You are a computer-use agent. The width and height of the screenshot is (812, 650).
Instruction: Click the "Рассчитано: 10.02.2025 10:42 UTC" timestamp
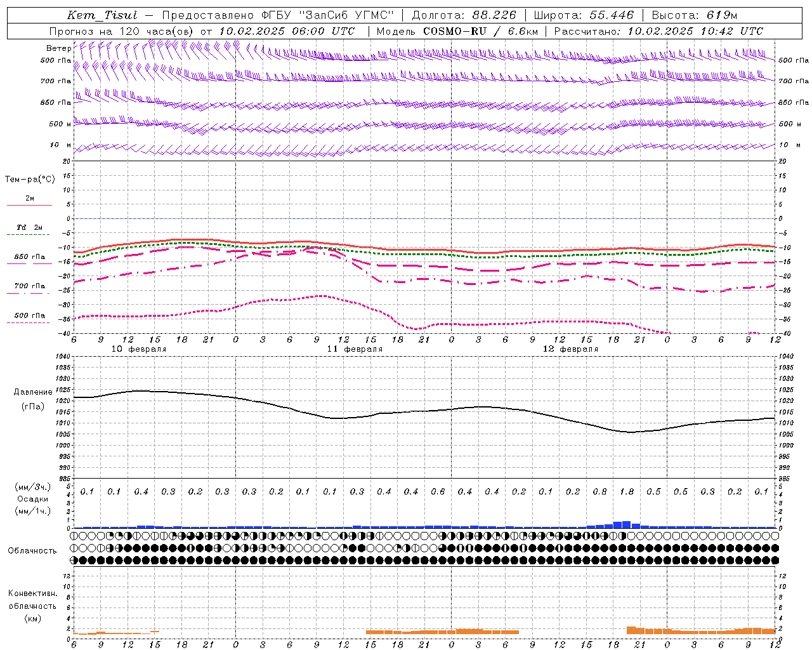pyautogui.click(x=658, y=31)
